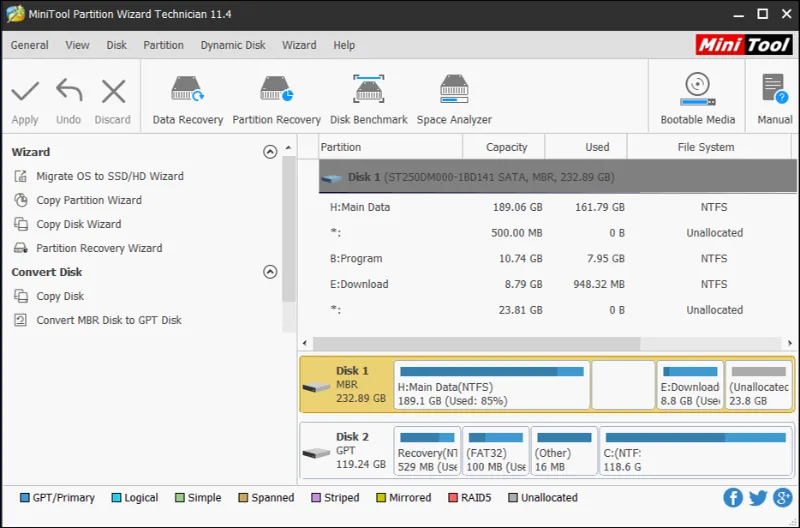Viewport: 800px width, 528px height.
Task: Select E:Download partition row
Action: pyautogui.click(x=558, y=284)
